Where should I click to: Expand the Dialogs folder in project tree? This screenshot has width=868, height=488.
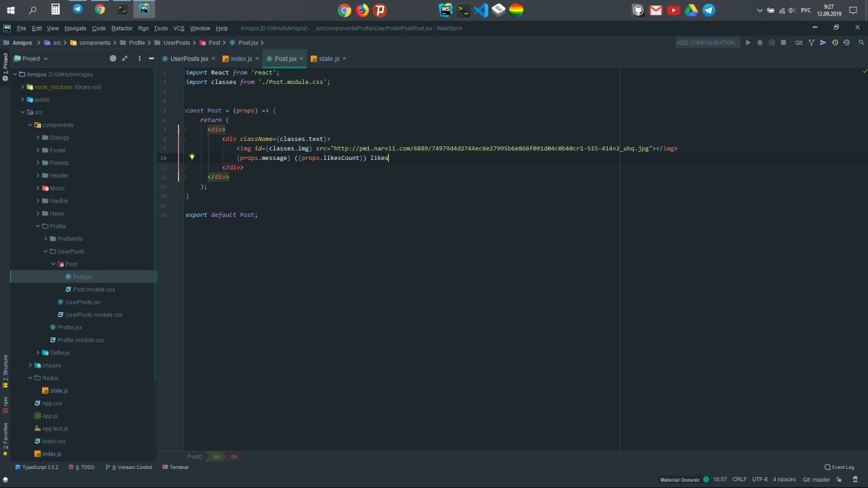pos(38,138)
